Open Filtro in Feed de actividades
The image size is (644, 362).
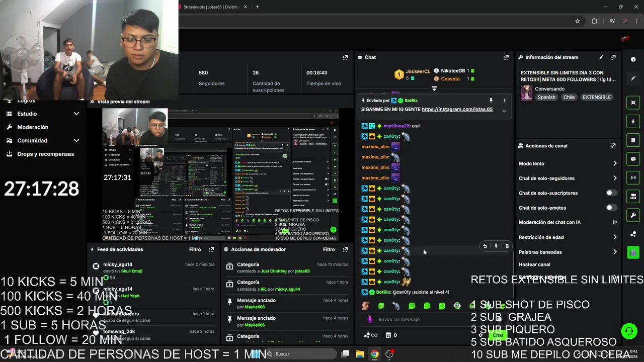point(195,249)
